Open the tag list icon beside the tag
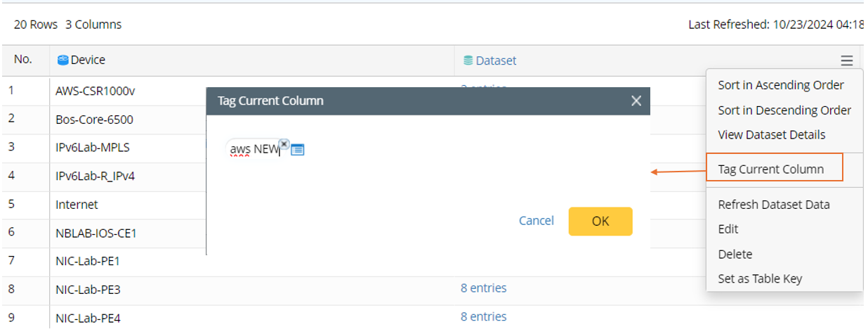The height and width of the screenshot is (334, 868). [297, 150]
